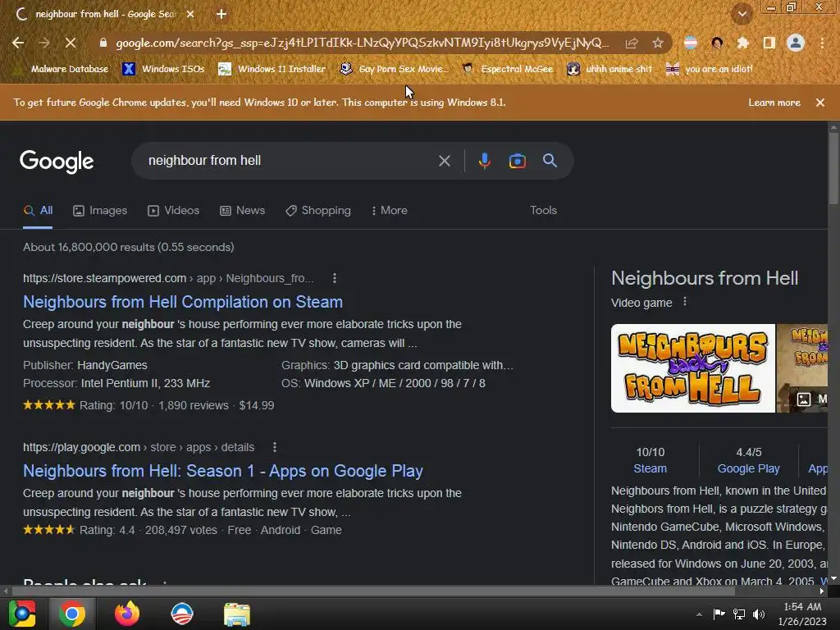Stop loading the current page

click(x=71, y=43)
